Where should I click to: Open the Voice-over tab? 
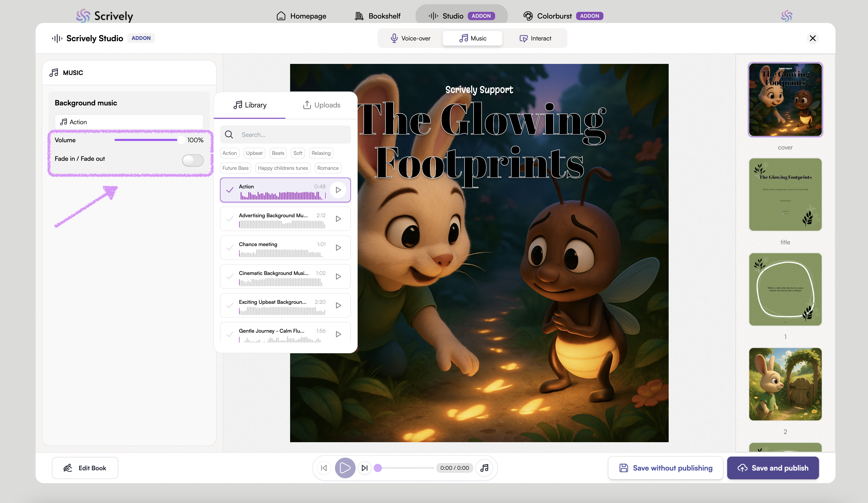coord(410,38)
